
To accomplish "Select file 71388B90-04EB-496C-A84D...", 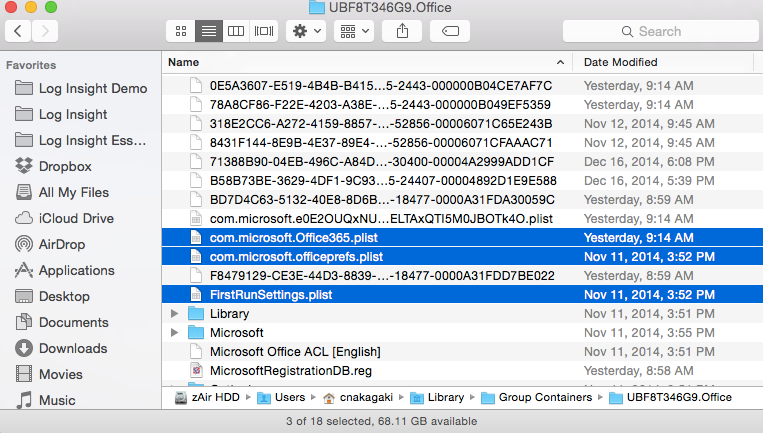I will click(x=462, y=162).
